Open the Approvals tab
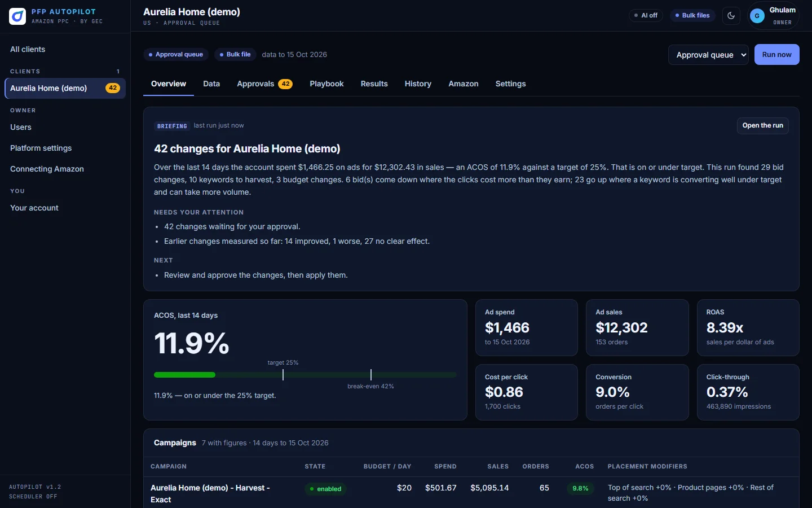Image resolution: width=812 pixels, height=508 pixels. click(x=264, y=84)
